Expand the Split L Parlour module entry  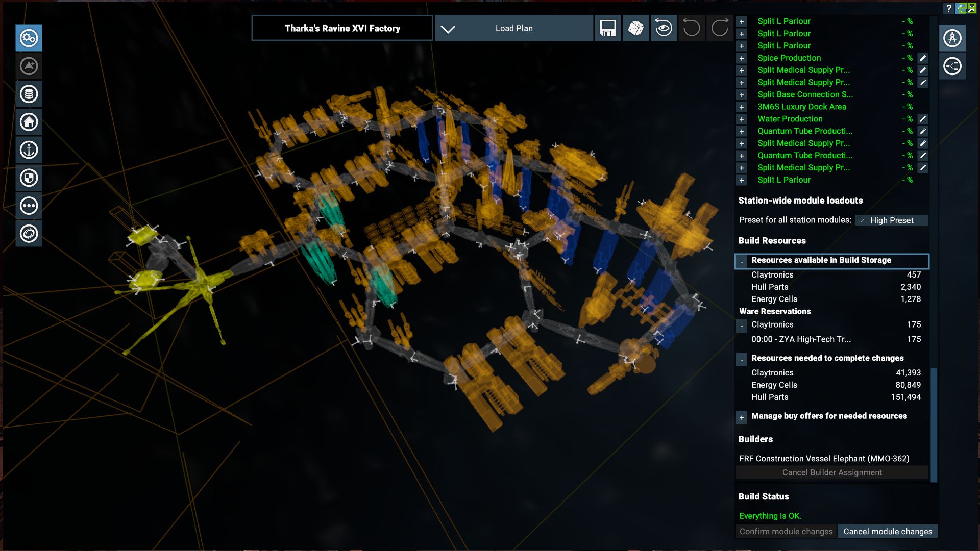(742, 21)
